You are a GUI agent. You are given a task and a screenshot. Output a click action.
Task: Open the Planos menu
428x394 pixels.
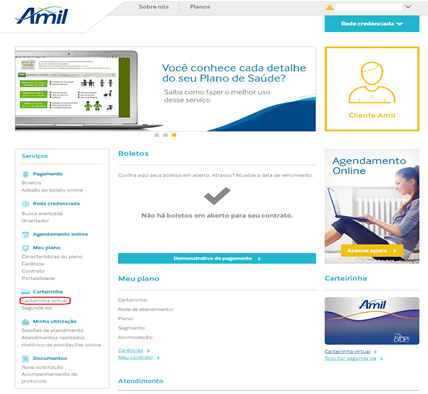click(x=200, y=7)
